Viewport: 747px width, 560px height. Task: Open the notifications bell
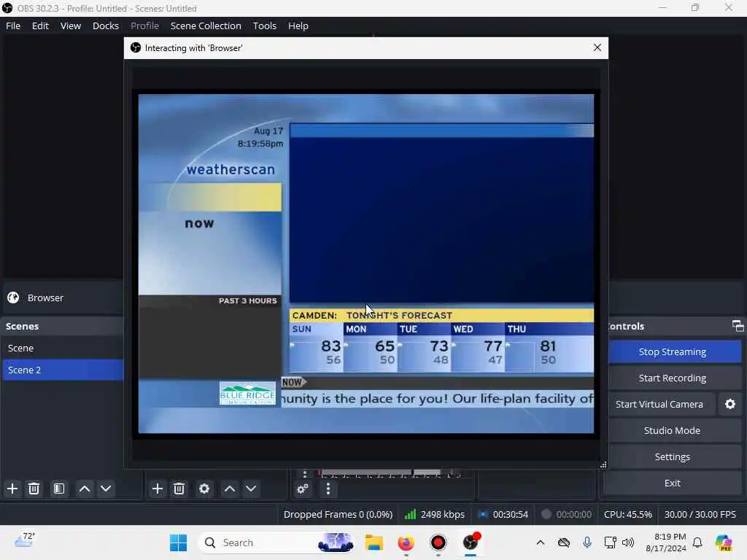pyautogui.click(x=697, y=542)
